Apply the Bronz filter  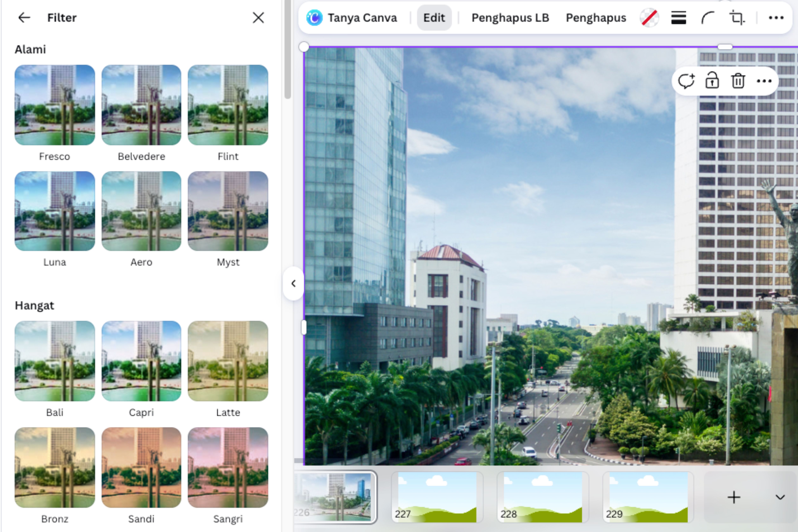point(55,468)
